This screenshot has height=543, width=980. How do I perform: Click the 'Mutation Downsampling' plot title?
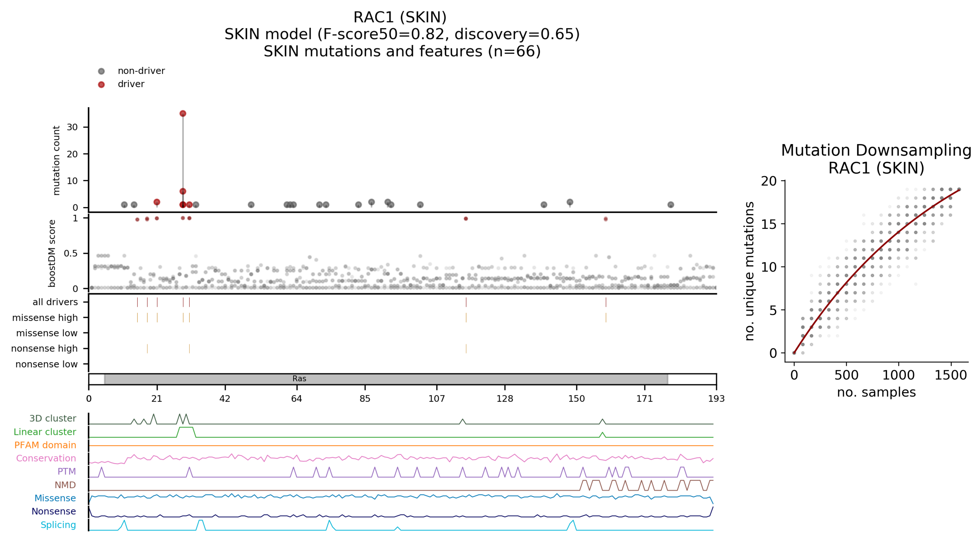(x=876, y=150)
